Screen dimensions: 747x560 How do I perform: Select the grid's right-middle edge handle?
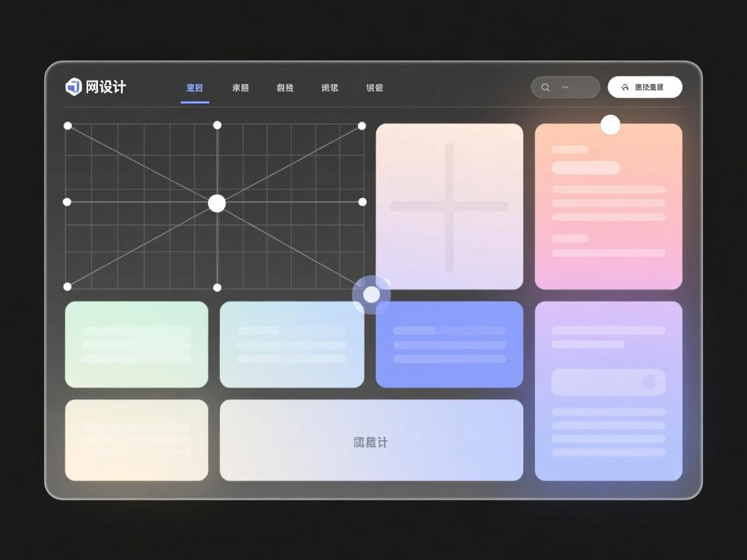[x=362, y=202]
